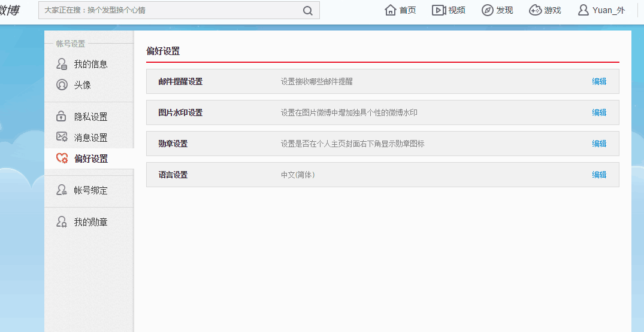Click the games controller icon
Viewport: 644px width, 332px height.
coord(535,10)
